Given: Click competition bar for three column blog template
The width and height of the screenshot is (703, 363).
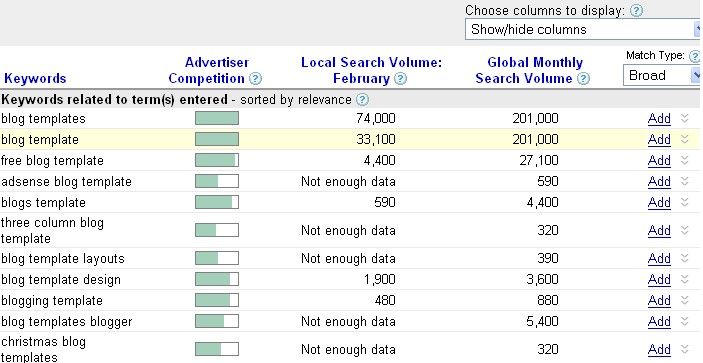Looking at the screenshot, I should (217, 230).
